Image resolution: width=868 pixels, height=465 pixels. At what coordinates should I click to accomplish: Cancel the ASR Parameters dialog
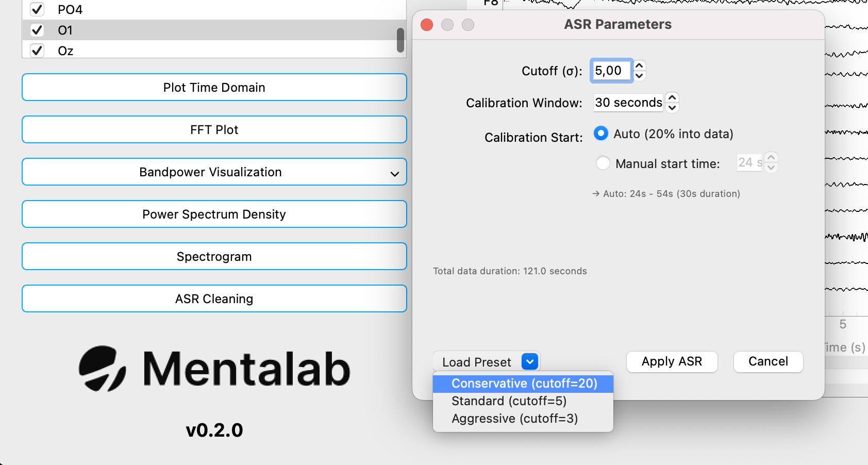768,361
